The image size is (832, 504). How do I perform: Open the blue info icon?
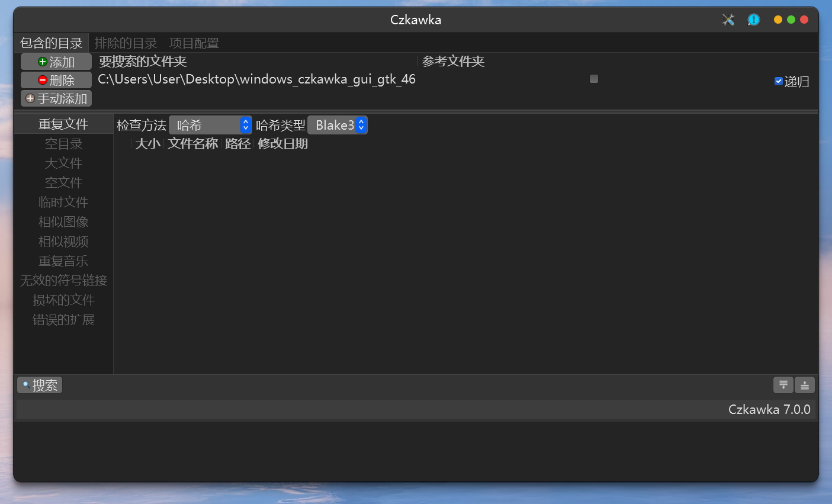tap(753, 20)
